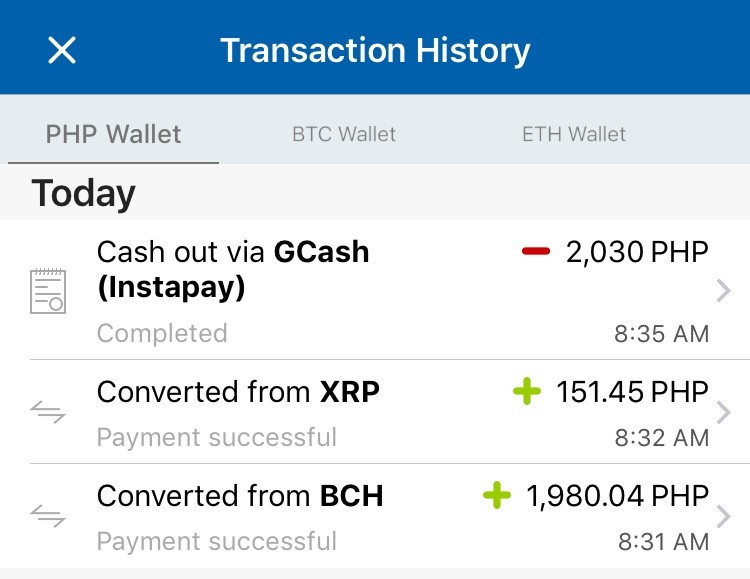This screenshot has height=579, width=750.
Task: Tap the convert arrows icon for XRP
Action: (x=48, y=412)
